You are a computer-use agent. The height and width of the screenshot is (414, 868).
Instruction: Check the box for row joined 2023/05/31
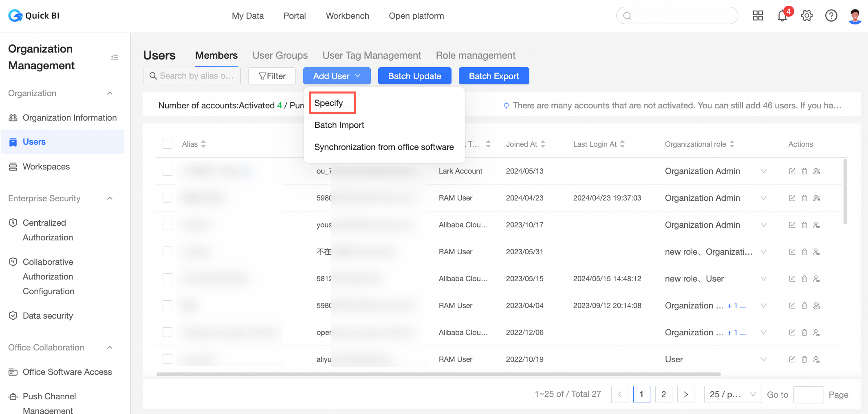point(167,251)
